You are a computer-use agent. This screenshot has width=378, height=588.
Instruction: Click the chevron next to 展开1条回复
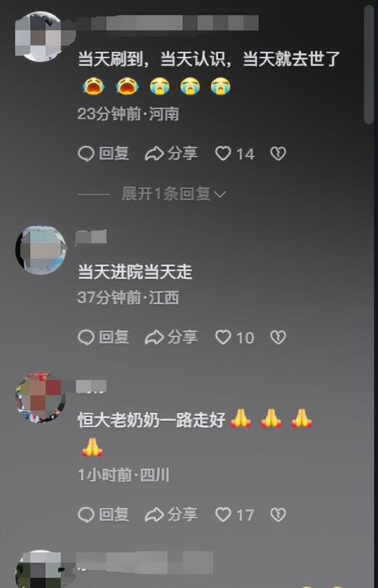tap(219, 195)
